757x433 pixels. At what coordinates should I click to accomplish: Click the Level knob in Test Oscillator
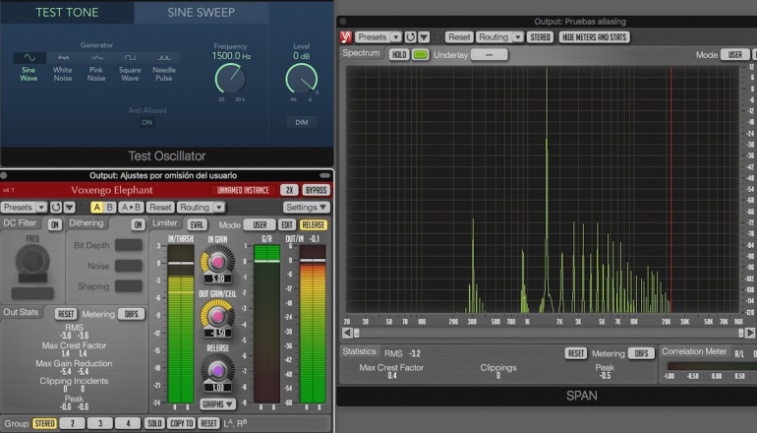pyautogui.click(x=301, y=79)
